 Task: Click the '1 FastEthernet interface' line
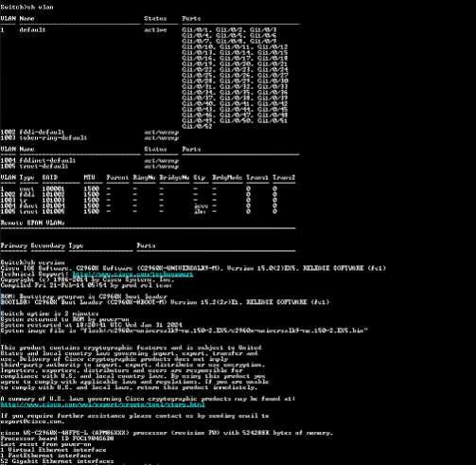point(45,456)
